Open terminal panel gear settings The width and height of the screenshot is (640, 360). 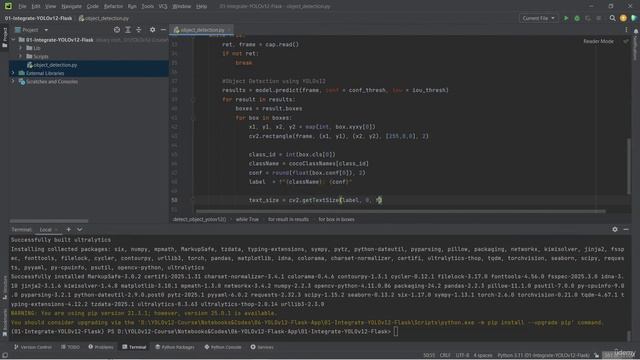[x=615, y=229]
